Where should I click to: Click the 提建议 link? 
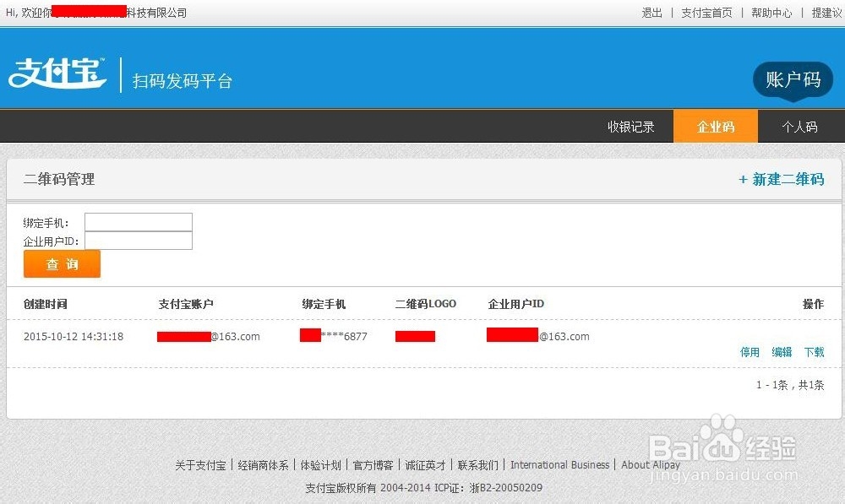(828, 13)
